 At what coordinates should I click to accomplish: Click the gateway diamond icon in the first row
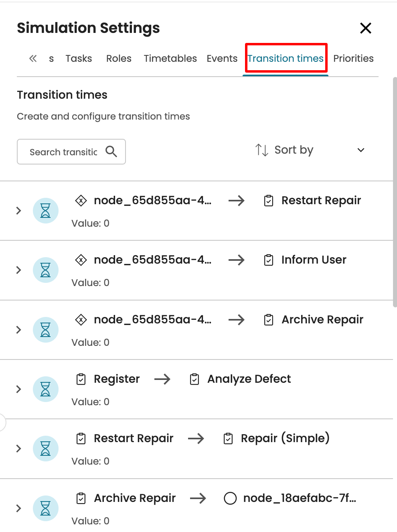pyautogui.click(x=81, y=200)
